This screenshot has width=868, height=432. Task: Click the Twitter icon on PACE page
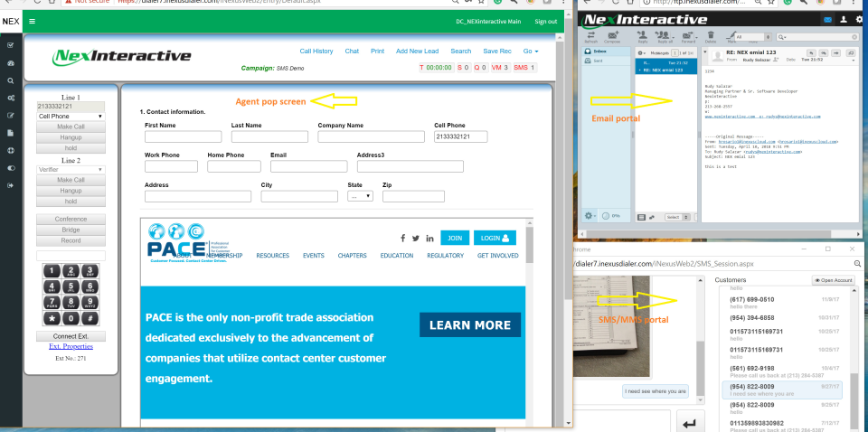click(416, 239)
